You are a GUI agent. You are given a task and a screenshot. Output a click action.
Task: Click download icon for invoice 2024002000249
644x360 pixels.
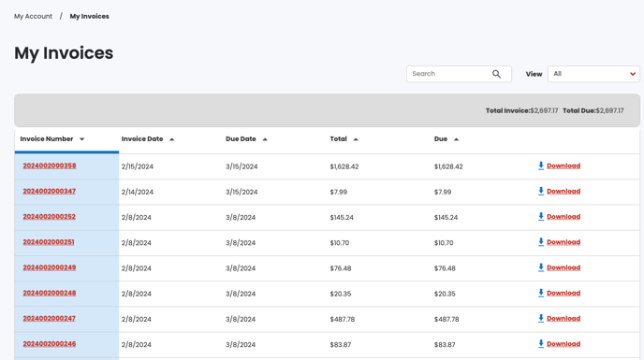tap(541, 267)
